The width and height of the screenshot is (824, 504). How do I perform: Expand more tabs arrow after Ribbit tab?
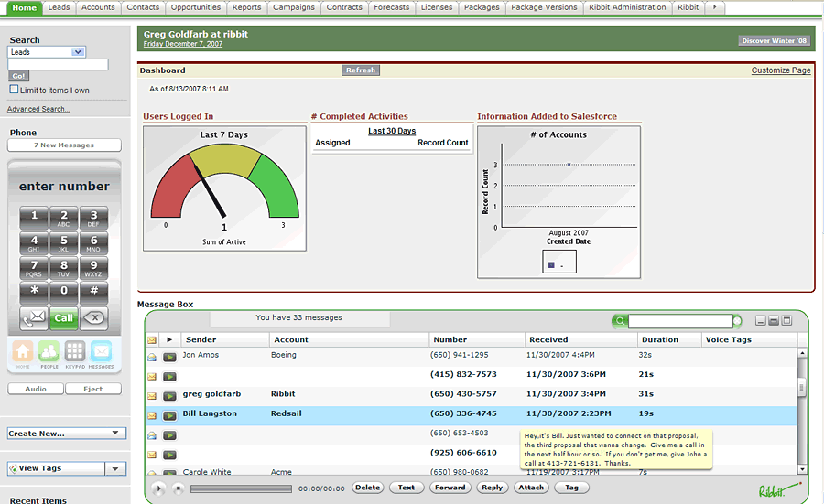point(715,7)
